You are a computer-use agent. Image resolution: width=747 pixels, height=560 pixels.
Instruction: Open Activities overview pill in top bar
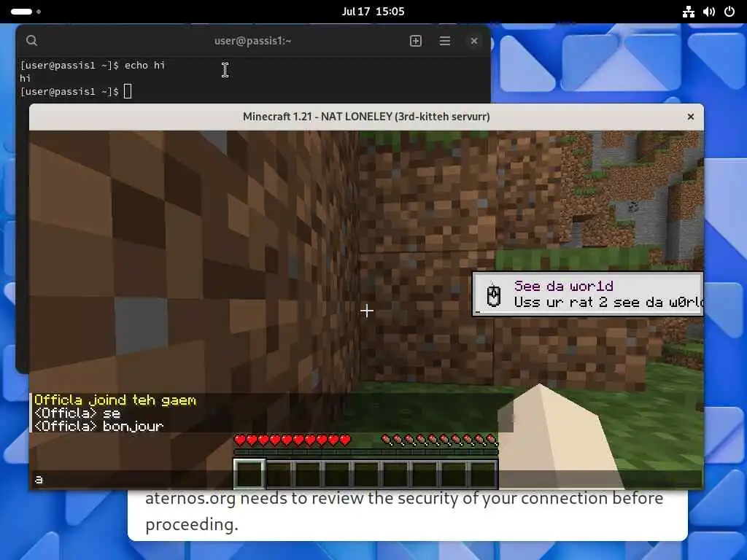26,12
